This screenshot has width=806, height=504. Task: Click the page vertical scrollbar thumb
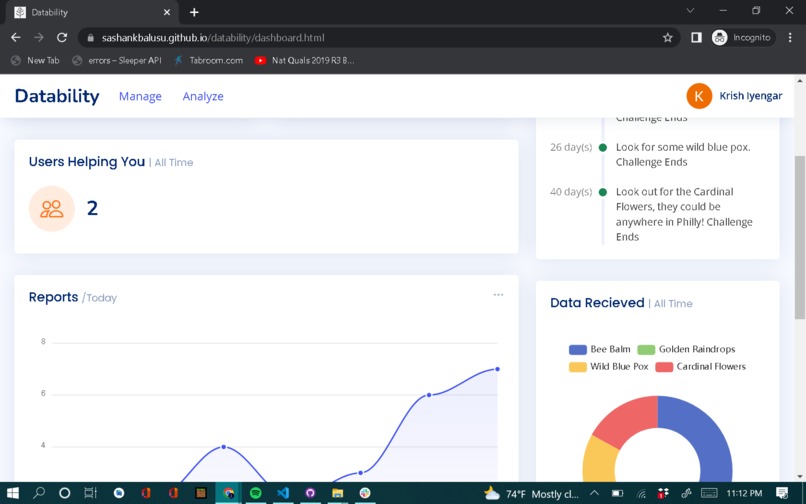pyautogui.click(x=800, y=237)
